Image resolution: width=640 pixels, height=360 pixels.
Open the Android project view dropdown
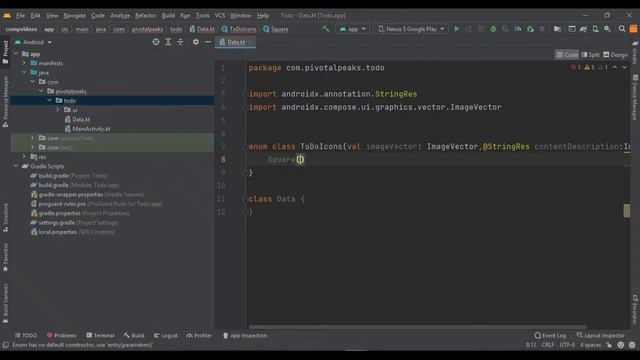click(33, 42)
